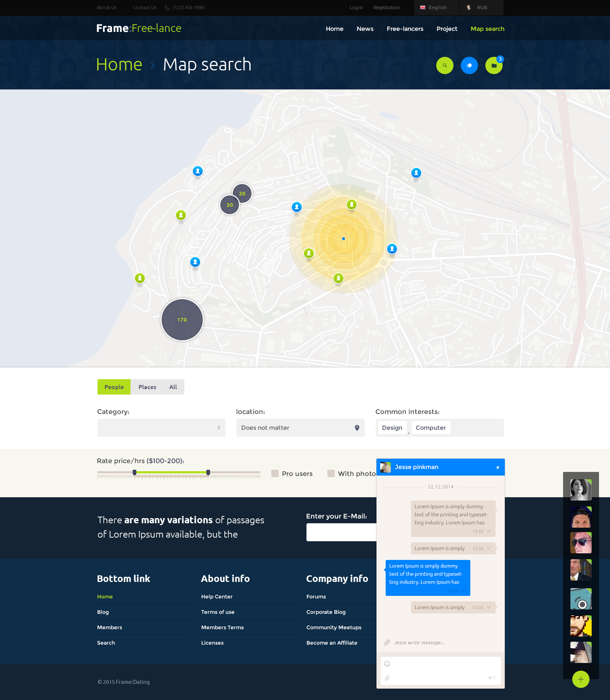Click the 170 cluster marker on map
The width and height of the screenshot is (610, 700).
(182, 320)
